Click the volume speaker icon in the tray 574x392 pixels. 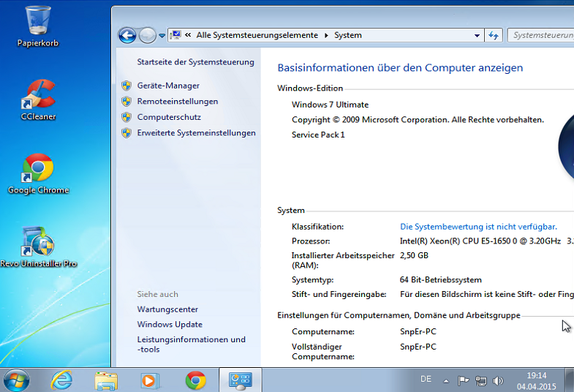(x=498, y=380)
